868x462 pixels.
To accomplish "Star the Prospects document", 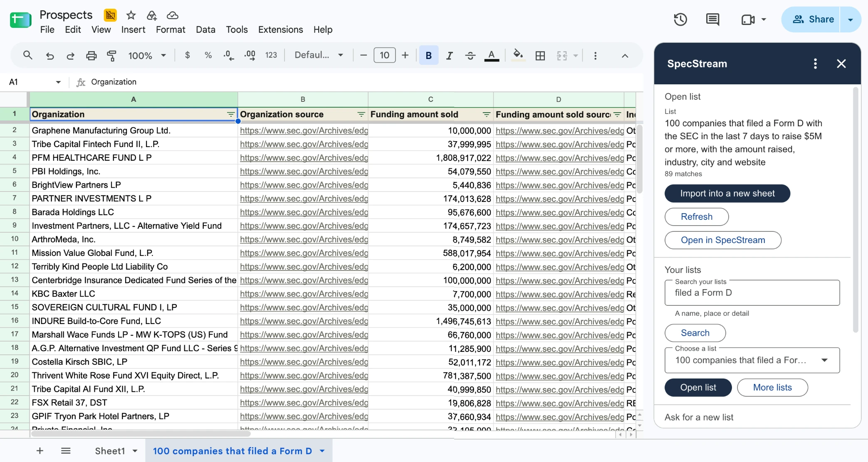I will [131, 15].
